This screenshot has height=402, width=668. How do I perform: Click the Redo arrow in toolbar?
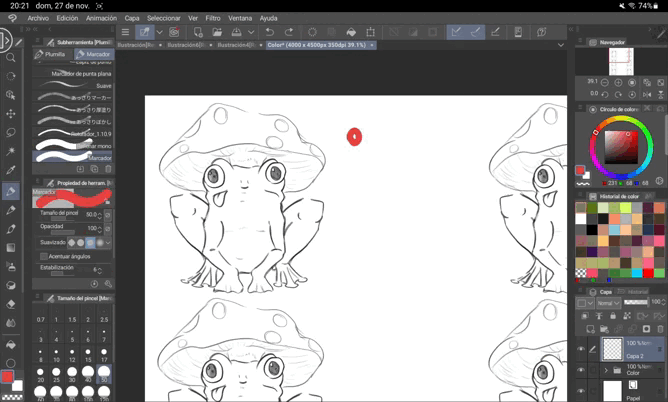click(x=289, y=32)
